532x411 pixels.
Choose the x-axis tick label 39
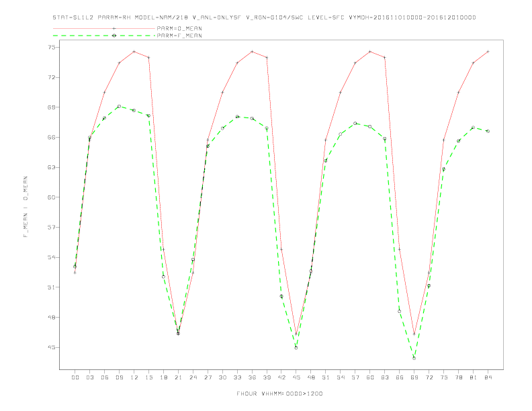[267, 377]
